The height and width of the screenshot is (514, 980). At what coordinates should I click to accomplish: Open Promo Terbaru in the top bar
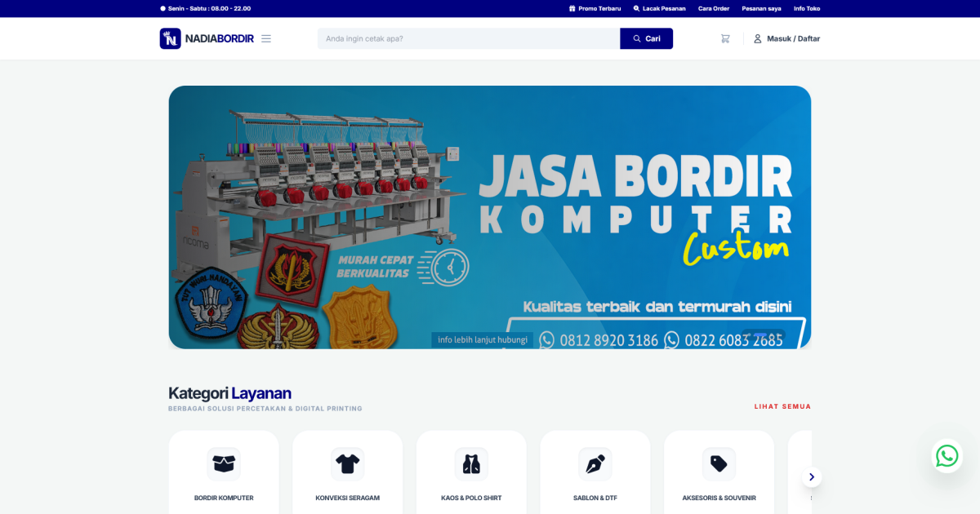[x=595, y=8]
